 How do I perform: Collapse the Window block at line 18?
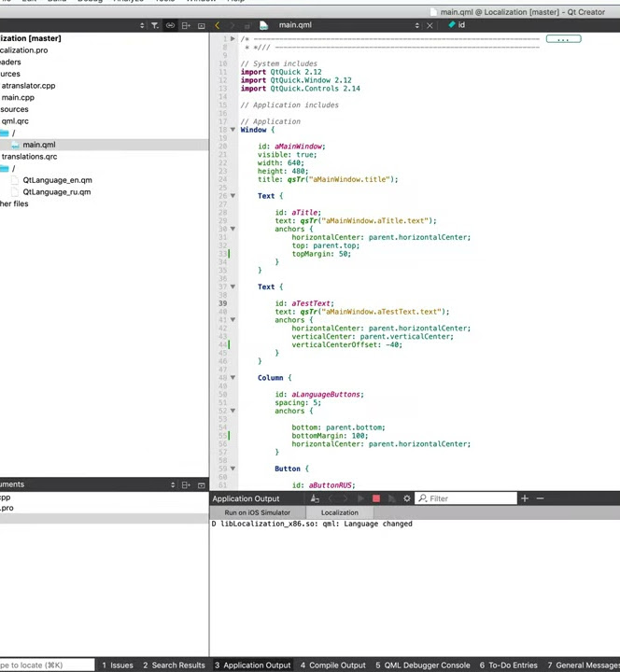point(232,130)
